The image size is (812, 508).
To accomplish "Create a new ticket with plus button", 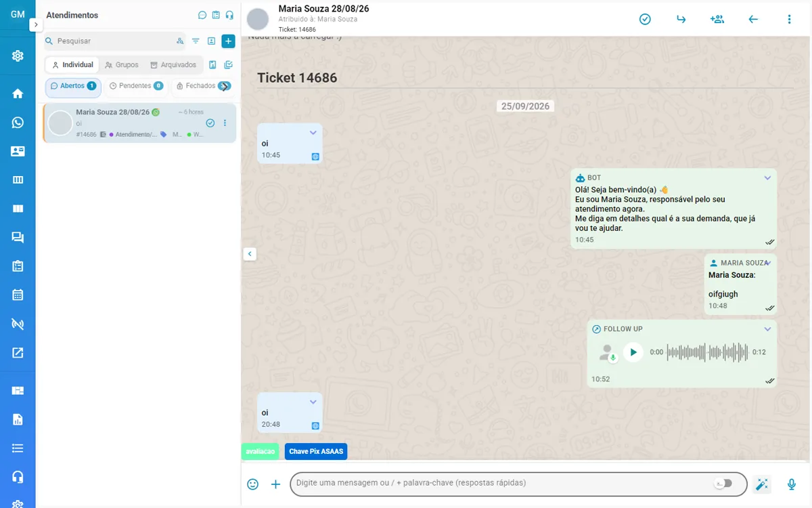I will 228,41.
